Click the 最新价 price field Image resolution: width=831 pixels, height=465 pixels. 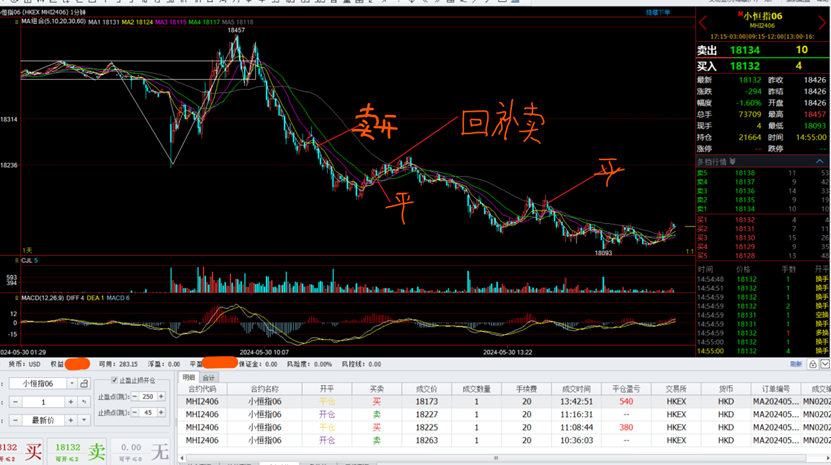[x=43, y=420]
